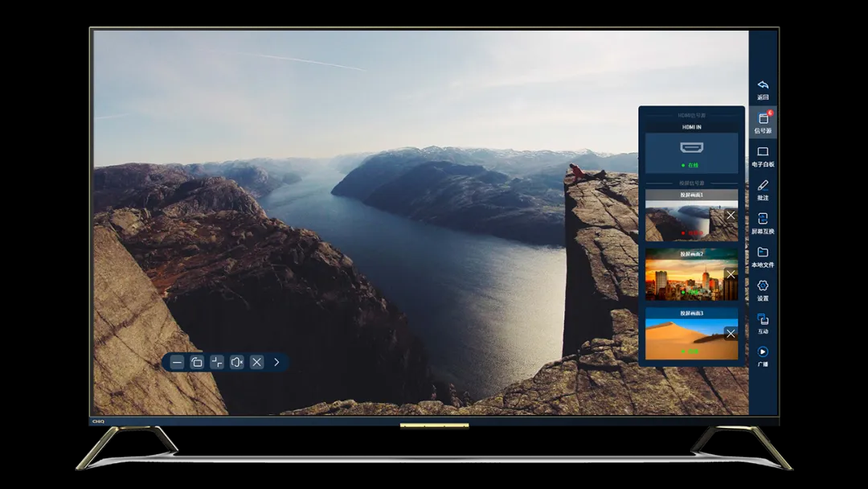The width and height of the screenshot is (868, 489).
Task: Expand the floating toolbar with right chevron
Action: coord(276,362)
